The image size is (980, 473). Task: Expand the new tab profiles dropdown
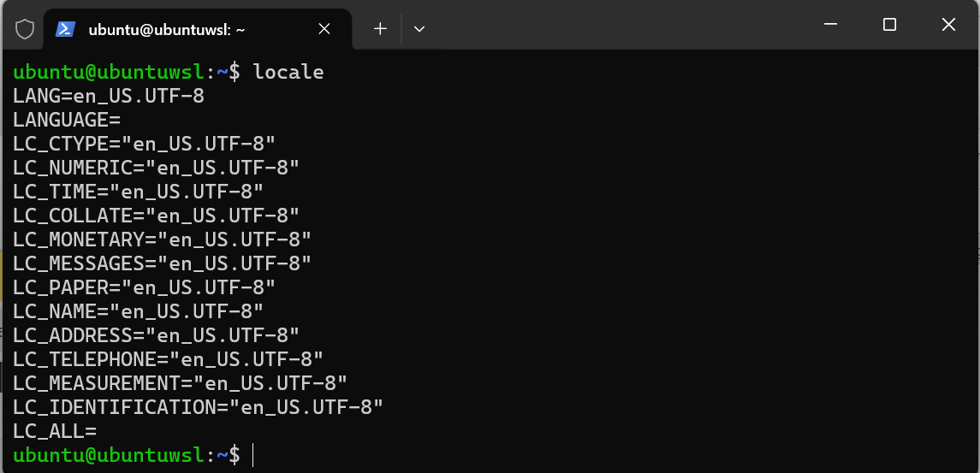point(419,29)
